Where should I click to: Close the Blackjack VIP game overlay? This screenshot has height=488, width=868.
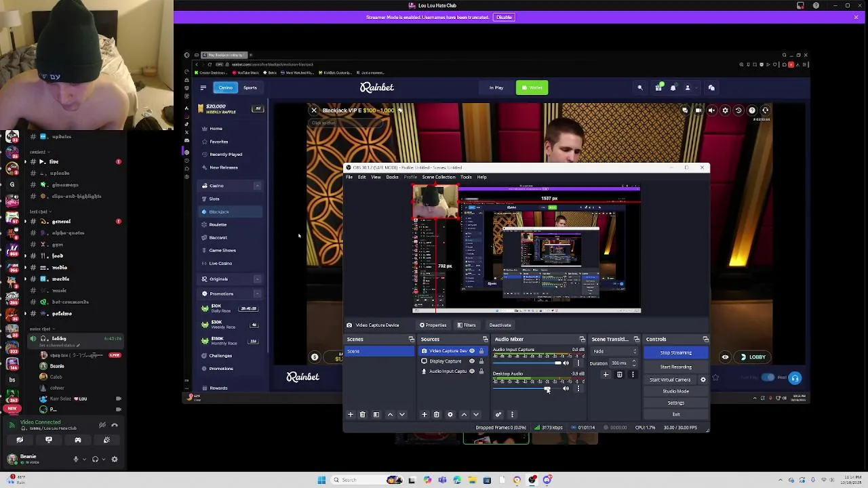[314, 110]
